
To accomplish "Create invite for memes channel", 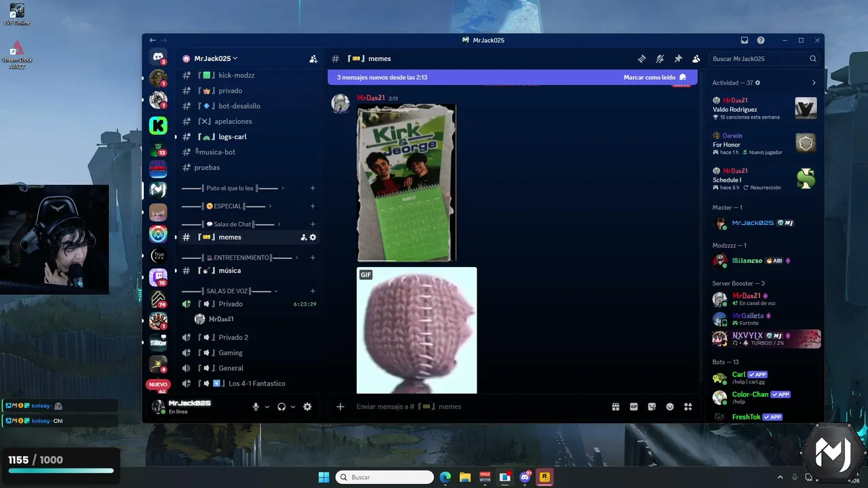I will [304, 237].
